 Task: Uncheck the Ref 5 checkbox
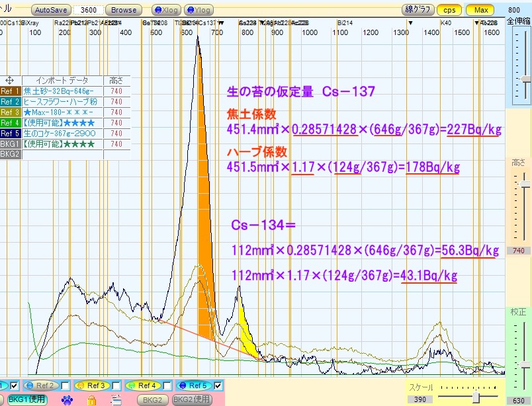(x=218, y=386)
